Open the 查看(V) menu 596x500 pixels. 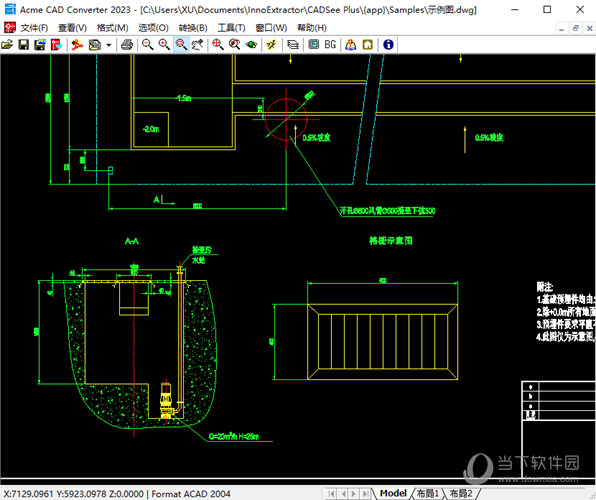[x=72, y=28]
